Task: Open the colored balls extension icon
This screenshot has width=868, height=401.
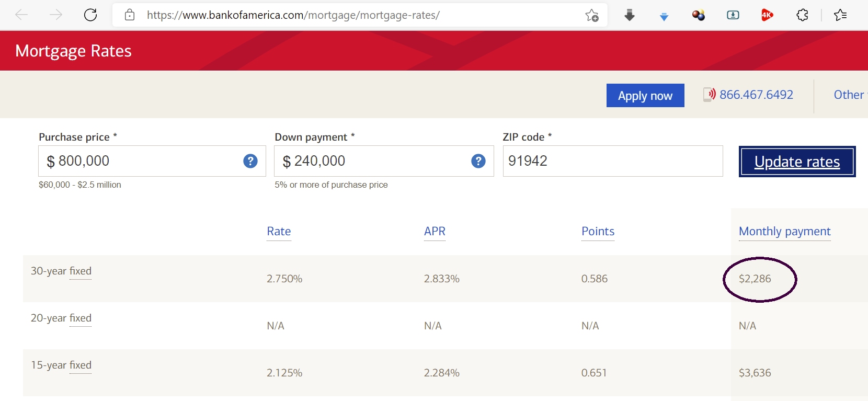Action: click(699, 15)
